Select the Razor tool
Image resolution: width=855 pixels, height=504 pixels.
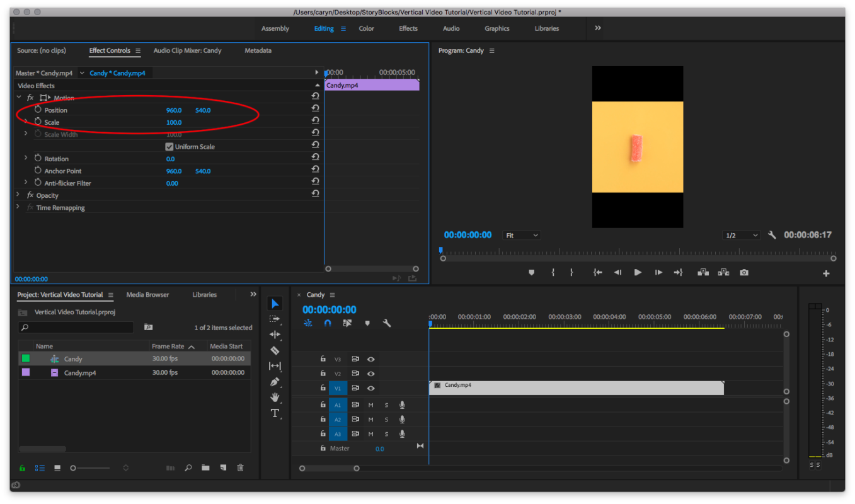click(x=275, y=350)
